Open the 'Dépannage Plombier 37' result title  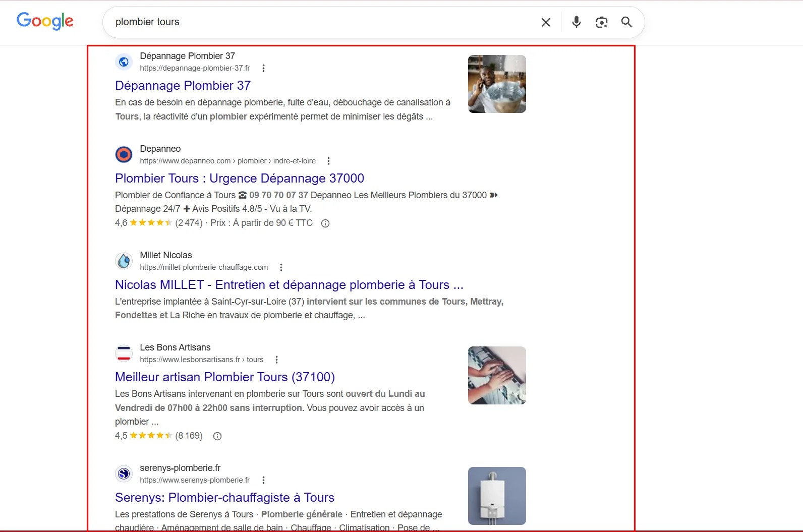pyautogui.click(x=183, y=86)
